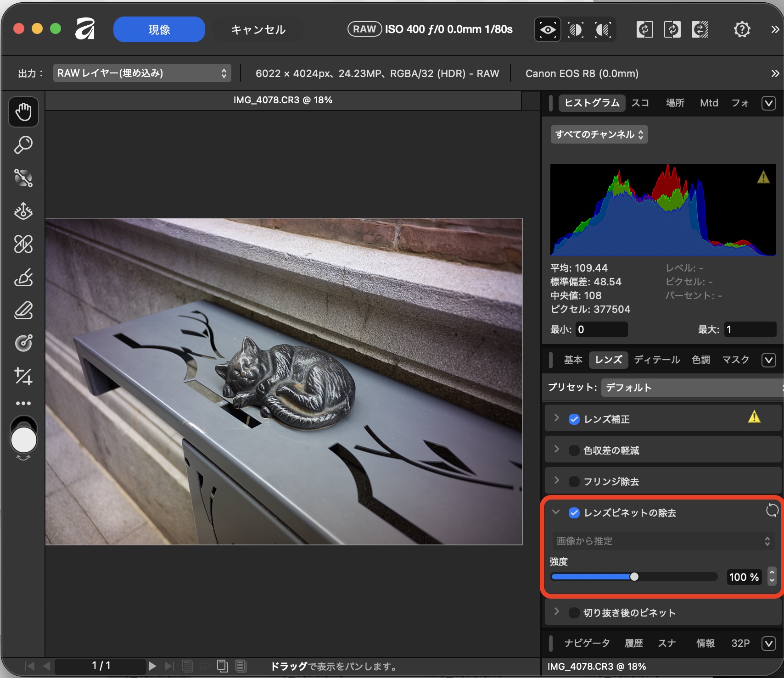
Task: Switch to the ディテール tab
Action: pyautogui.click(x=657, y=360)
